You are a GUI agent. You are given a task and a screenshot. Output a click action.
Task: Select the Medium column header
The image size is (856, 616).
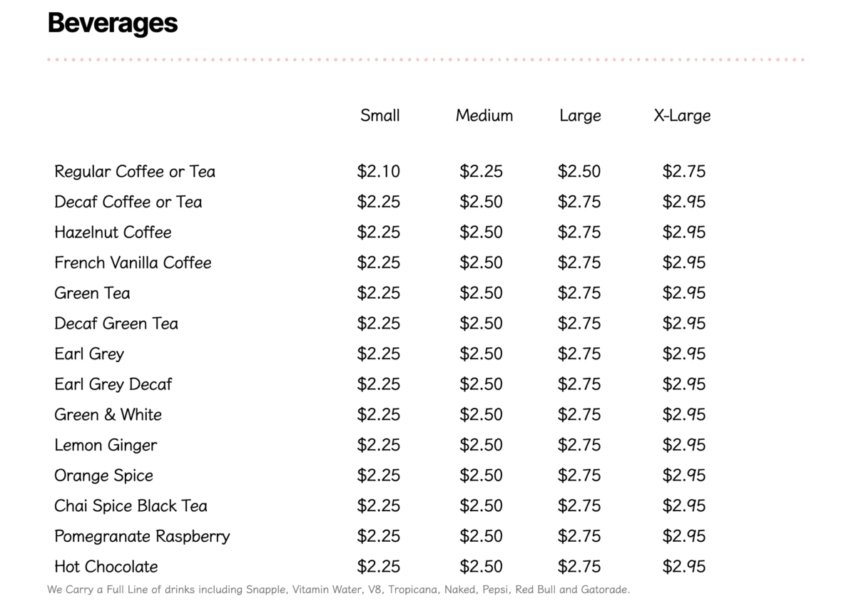coord(484,115)
